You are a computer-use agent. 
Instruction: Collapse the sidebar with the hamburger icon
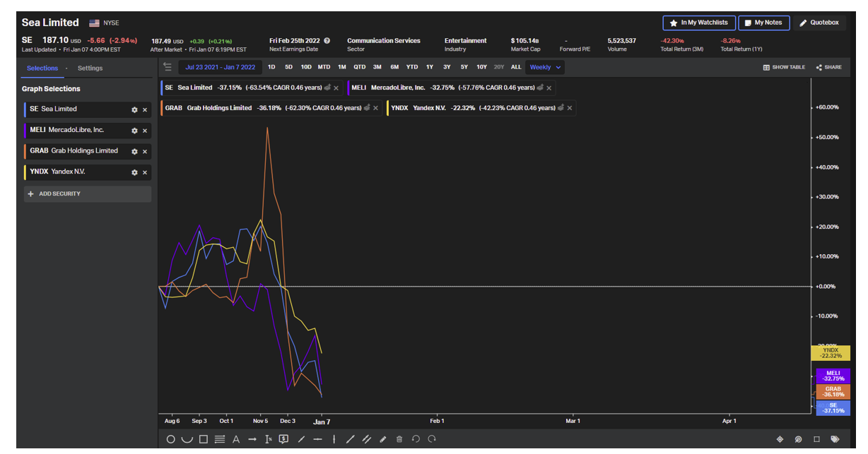point(168,67)
